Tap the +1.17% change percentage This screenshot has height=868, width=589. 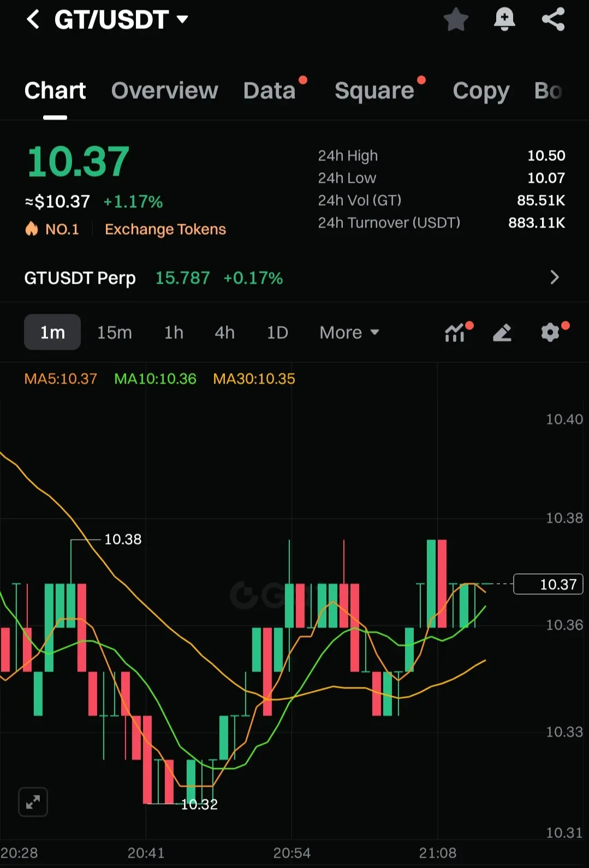[x=133, y=202]
